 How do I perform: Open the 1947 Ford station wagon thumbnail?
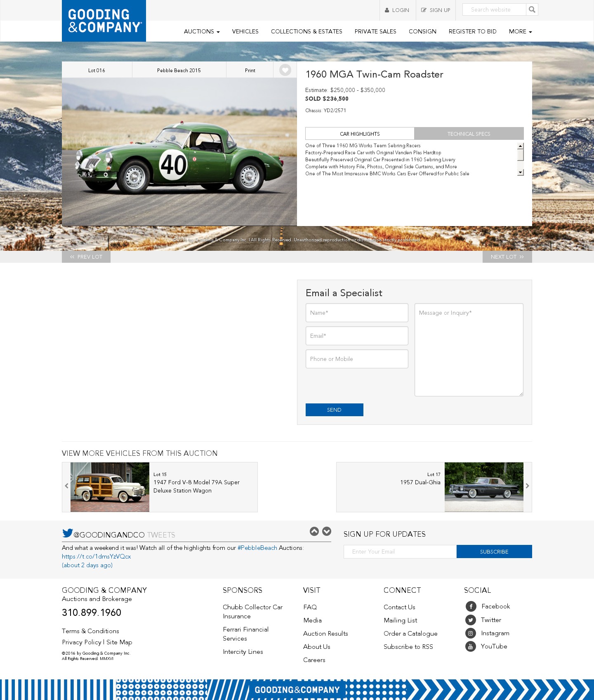110,487
